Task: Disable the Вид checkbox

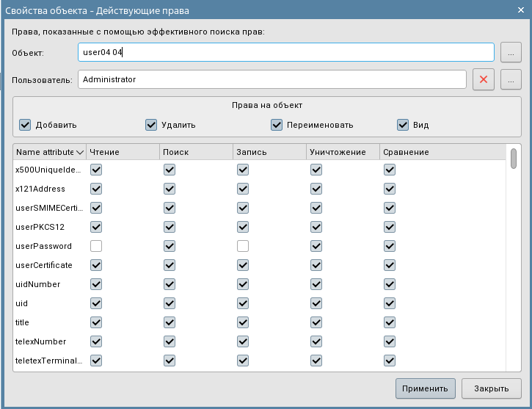Action: click(x=403, y=125)
